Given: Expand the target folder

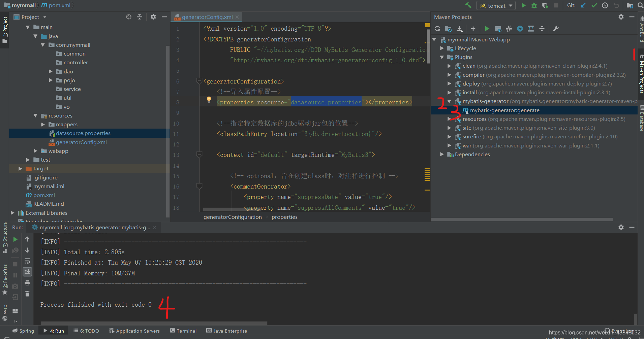Looking at the screenshot, I should pos(20,168).
